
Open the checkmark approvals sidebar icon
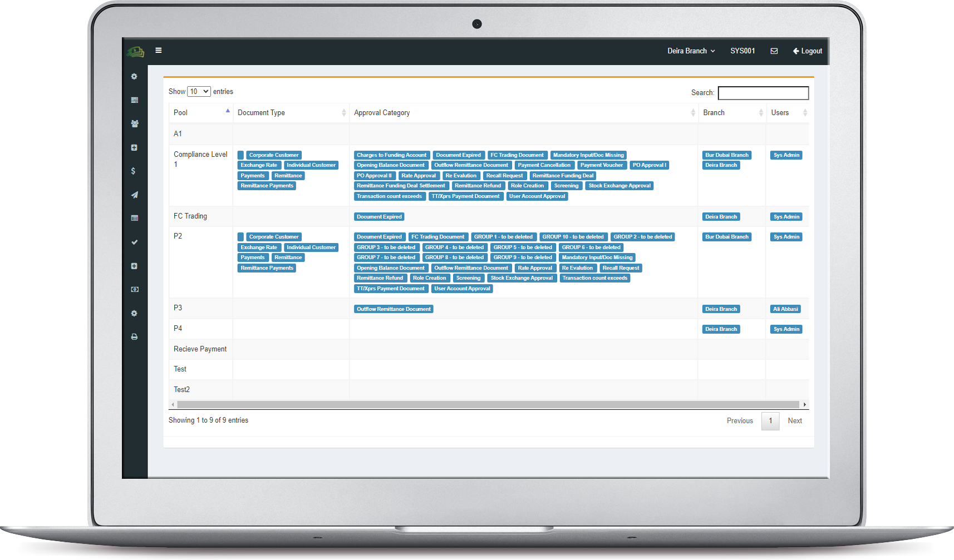(134, 242)
